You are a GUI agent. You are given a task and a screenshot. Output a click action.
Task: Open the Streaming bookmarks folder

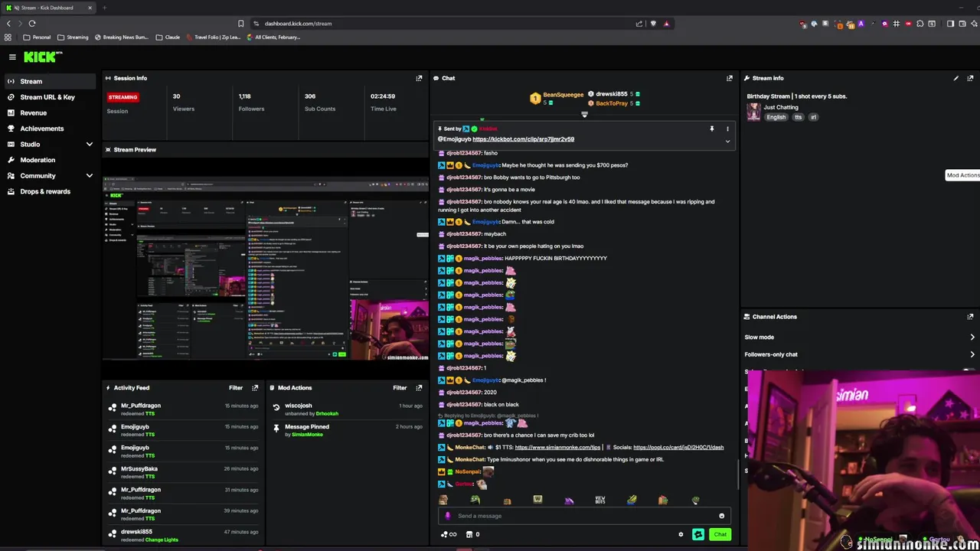73,37
